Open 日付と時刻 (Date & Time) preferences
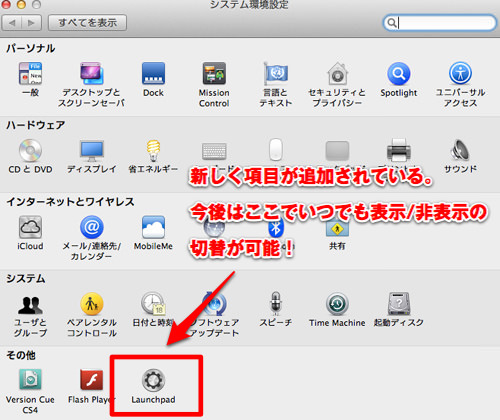 point(153,304)
